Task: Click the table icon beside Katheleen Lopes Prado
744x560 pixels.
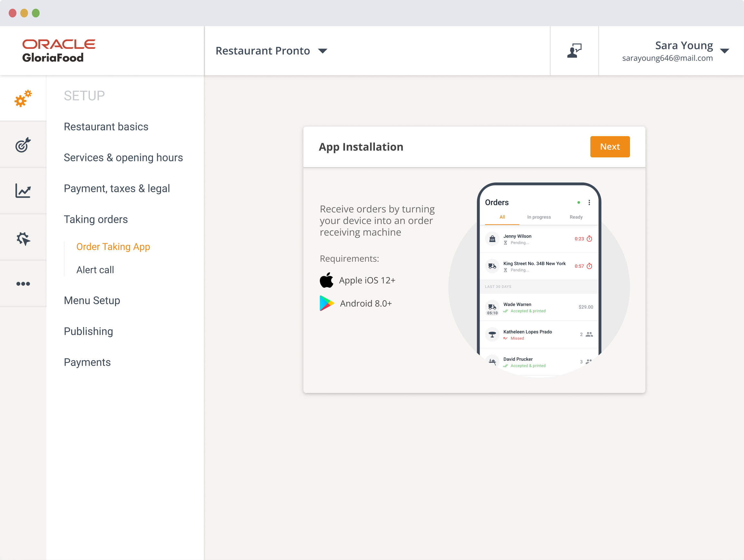Action: [x=492, y=334]
